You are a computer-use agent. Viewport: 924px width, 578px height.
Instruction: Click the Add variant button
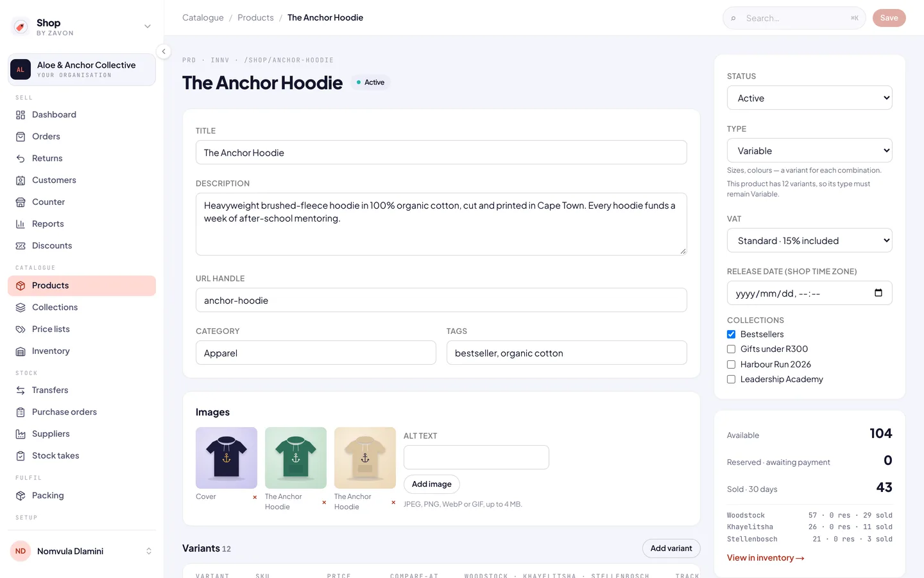(671, 548)
